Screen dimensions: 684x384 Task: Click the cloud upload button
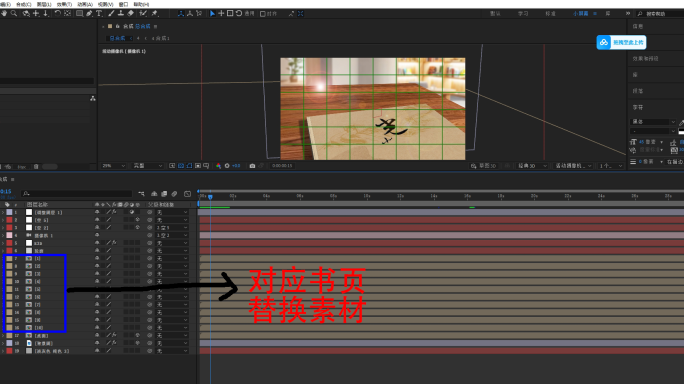point(621,42)
